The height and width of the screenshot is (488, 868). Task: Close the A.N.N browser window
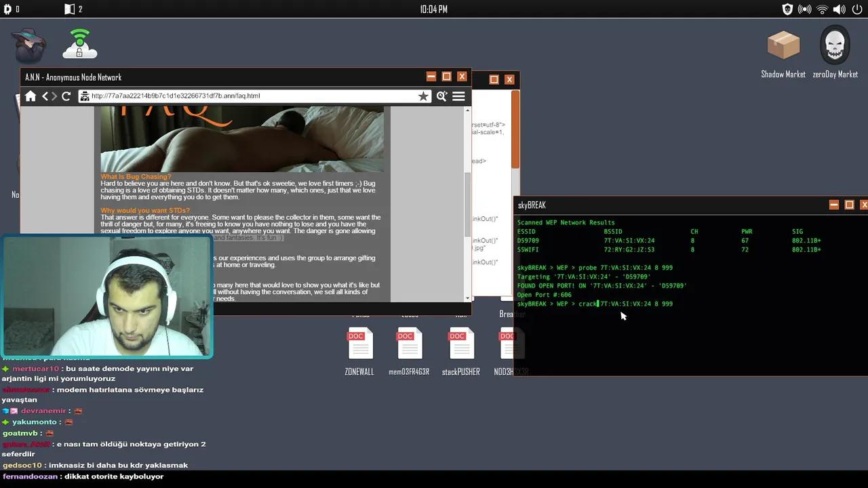462,77
